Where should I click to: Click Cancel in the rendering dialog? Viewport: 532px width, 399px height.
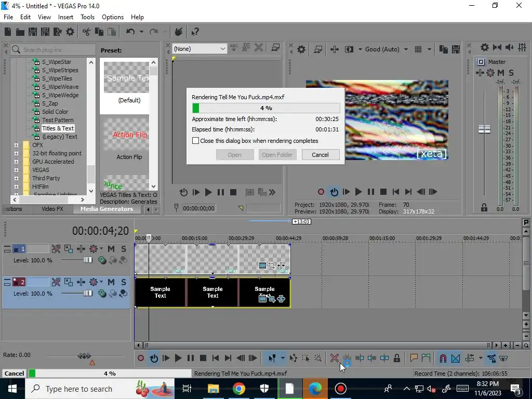(320, 155)
